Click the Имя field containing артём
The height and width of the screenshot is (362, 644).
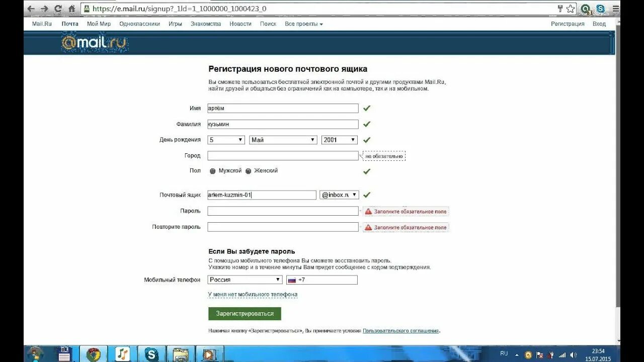point(283,108)
